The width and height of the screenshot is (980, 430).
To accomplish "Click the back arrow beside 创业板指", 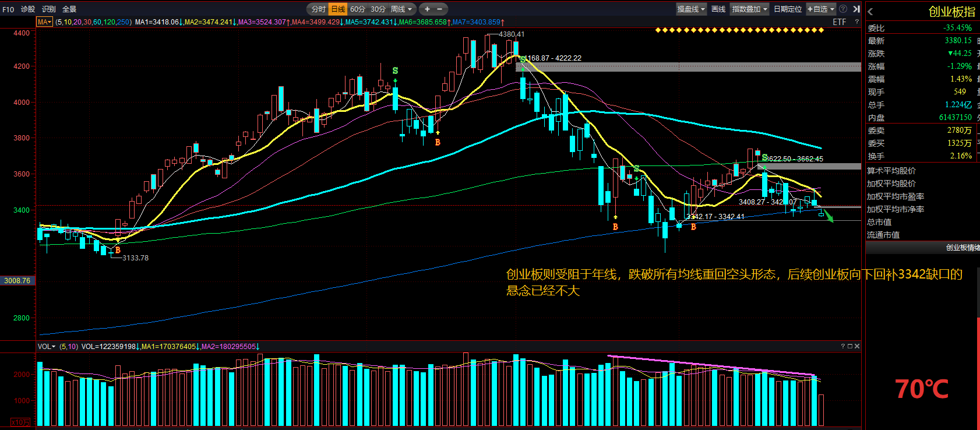I will pyautogui.click(x=870, y=11).
